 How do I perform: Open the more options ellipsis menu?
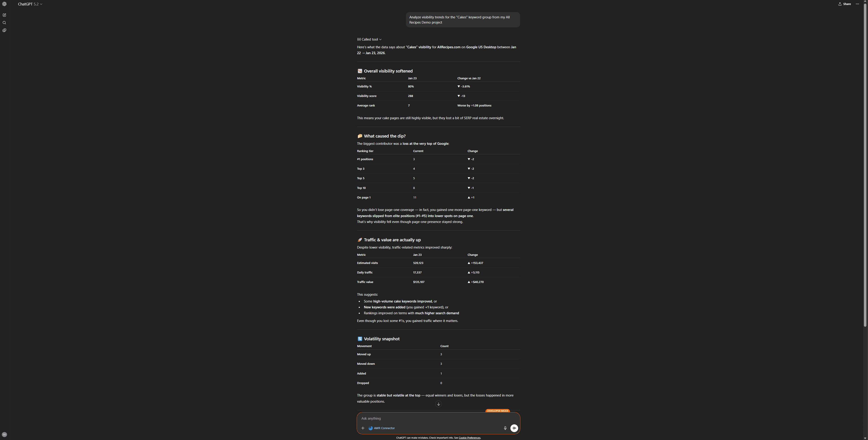858,4
